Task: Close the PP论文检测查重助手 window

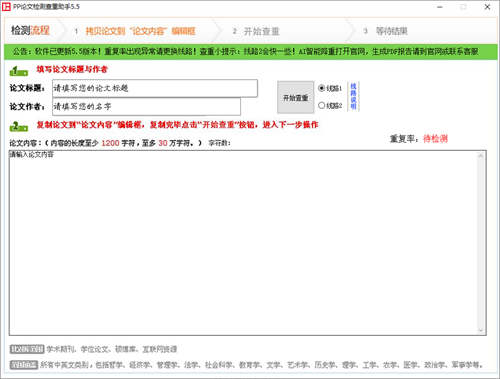Action: coord(487,7)
